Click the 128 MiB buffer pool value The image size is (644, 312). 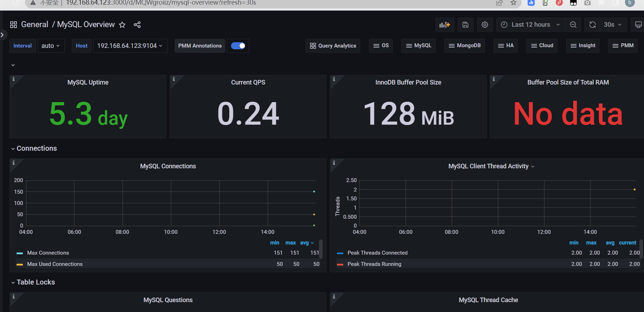coord(408,114)
